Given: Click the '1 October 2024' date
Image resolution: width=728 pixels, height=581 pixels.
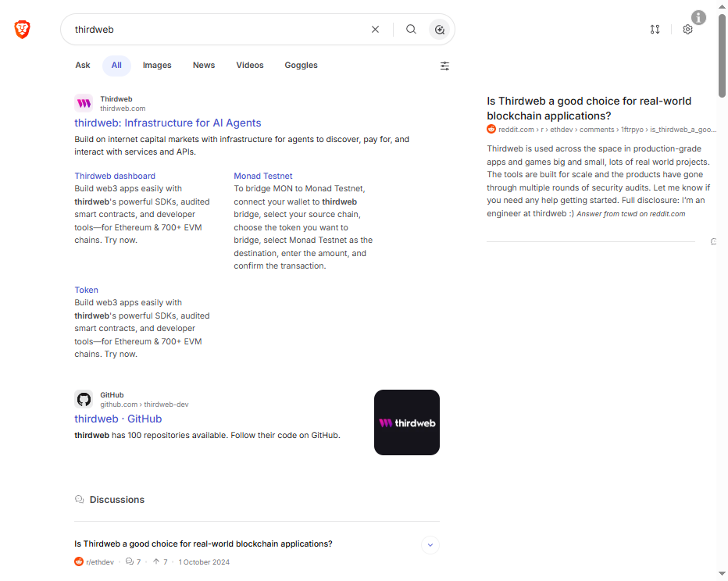Looking at the screenshot, I should point(204,562).
